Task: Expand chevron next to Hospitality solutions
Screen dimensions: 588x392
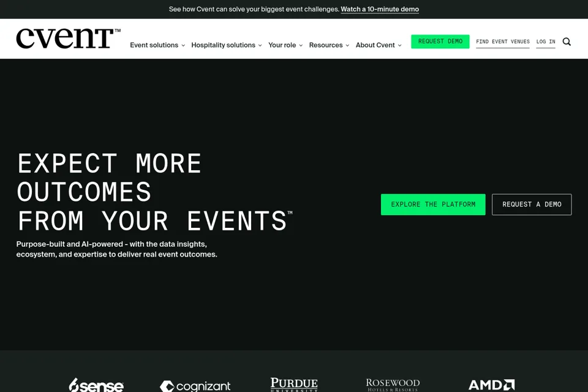Action: pyautogui.click(x=260, y=45)
